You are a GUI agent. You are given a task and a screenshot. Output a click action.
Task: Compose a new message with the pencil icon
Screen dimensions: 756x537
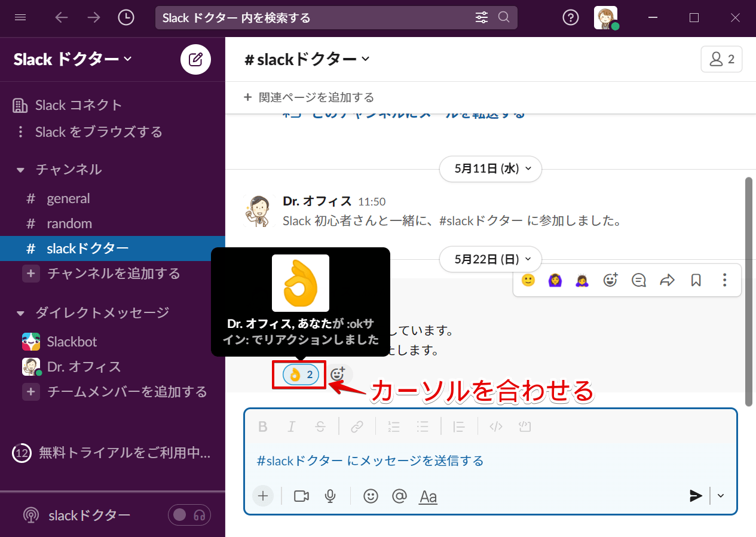pos(195,59)
